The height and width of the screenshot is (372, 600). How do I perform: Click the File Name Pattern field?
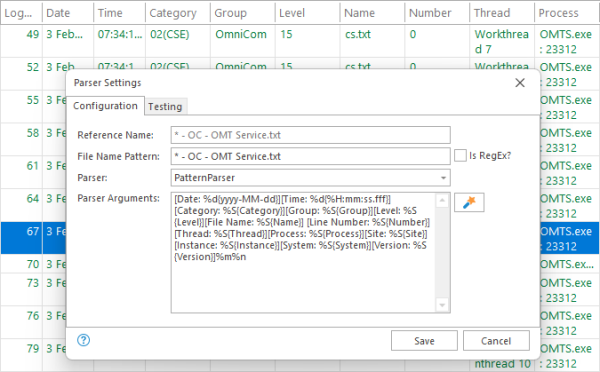tap(310, 156)
